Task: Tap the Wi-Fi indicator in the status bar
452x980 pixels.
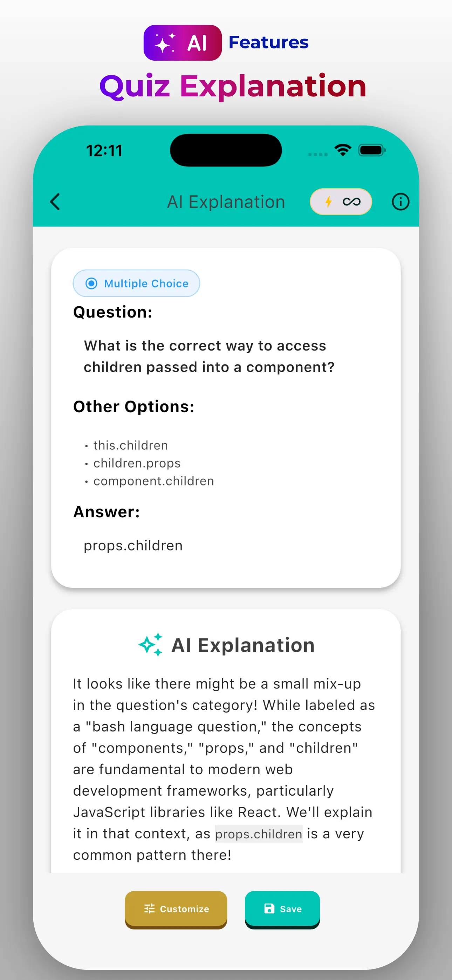Action: click(342, 150)
